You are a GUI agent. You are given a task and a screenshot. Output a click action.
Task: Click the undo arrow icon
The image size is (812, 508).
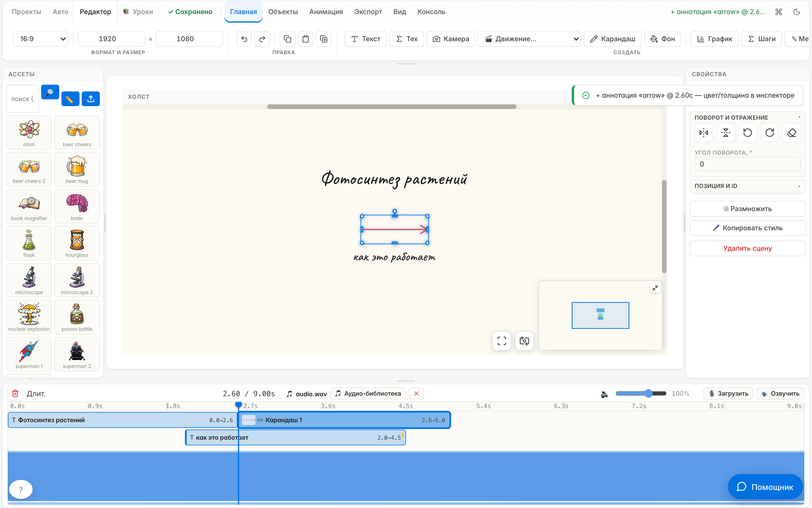click(x=244, y=39)
